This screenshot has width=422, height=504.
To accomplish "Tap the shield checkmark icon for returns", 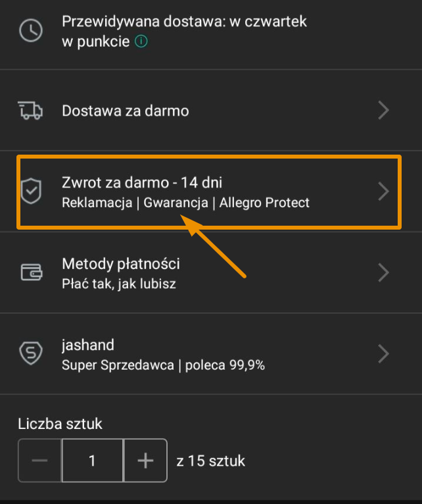I will 31,191.
